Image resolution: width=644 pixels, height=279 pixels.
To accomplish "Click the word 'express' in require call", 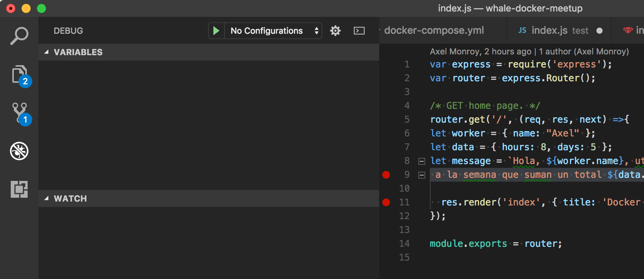I will point(576,64).
